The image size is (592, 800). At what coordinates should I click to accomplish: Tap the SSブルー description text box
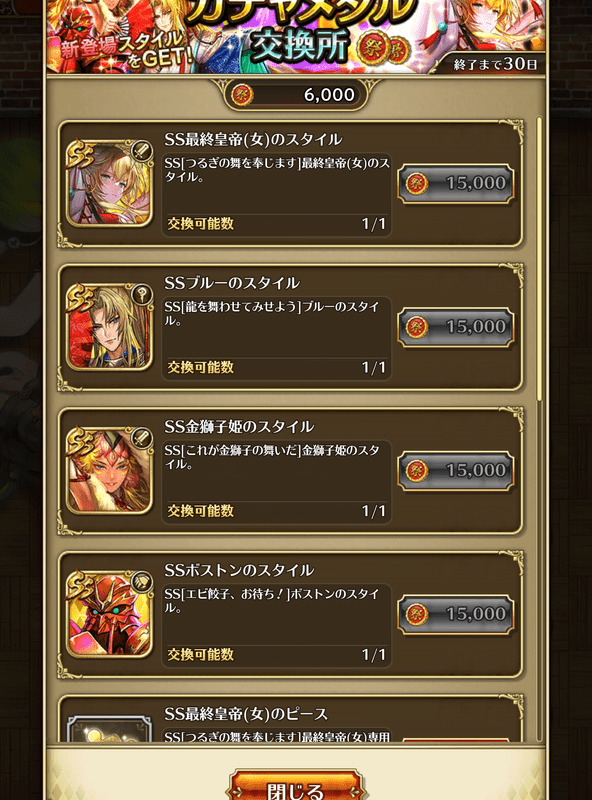[276, 327]
